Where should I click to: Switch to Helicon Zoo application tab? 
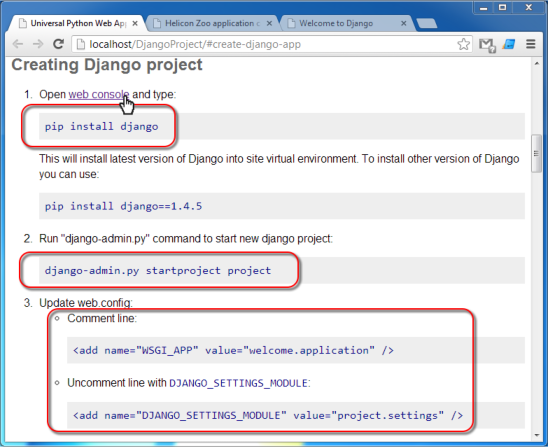[212, 23]
